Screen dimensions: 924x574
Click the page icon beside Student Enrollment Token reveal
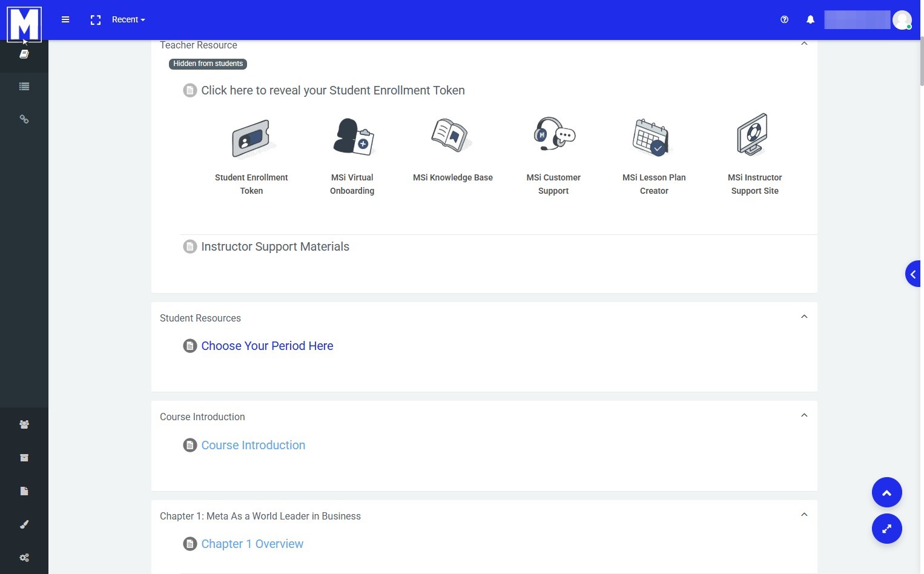tap(190, 91)
